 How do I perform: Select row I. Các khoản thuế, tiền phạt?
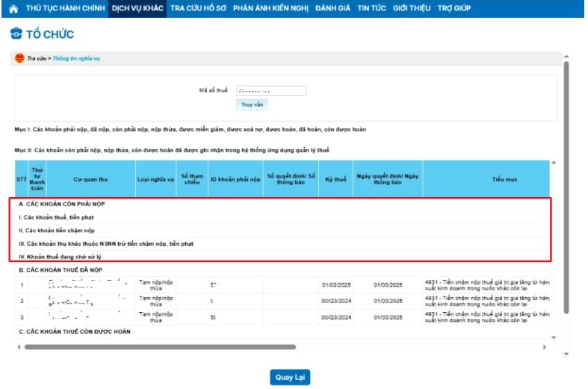coord(282,217)
